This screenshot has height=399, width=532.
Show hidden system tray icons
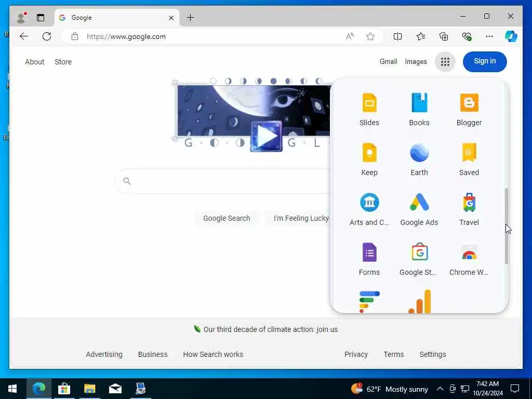pyautogui.click(x=440, y=389)
